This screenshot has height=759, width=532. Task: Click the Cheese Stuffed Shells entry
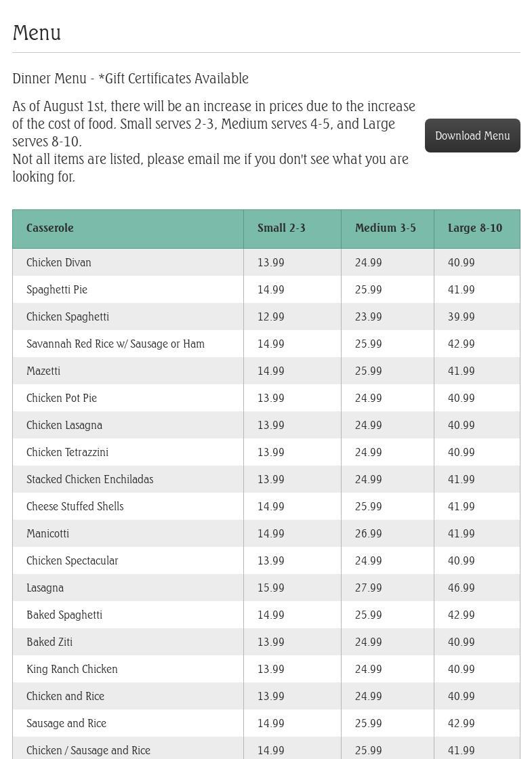coord(75,507)
